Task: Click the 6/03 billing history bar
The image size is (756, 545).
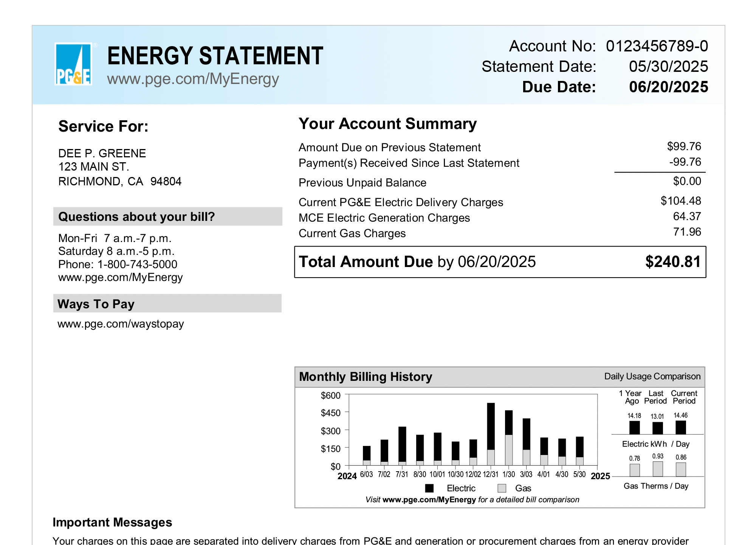Action: click(x=366, y=456)
